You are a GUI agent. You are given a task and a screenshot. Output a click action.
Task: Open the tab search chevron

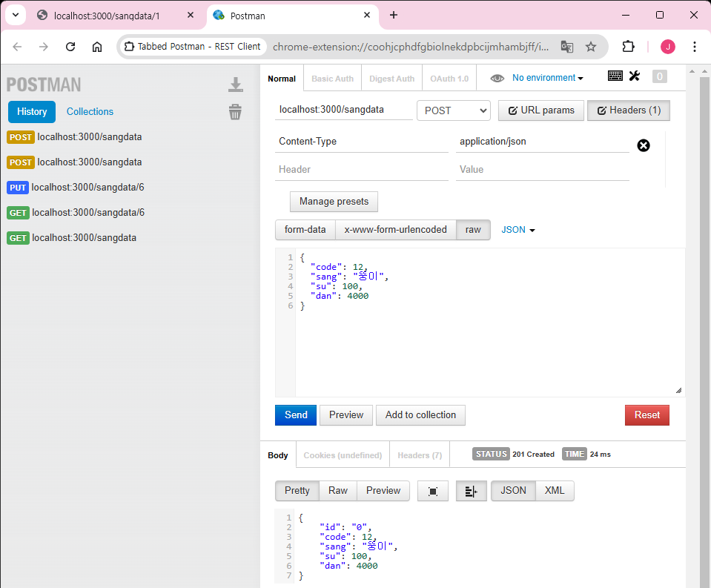click(16, 15)
